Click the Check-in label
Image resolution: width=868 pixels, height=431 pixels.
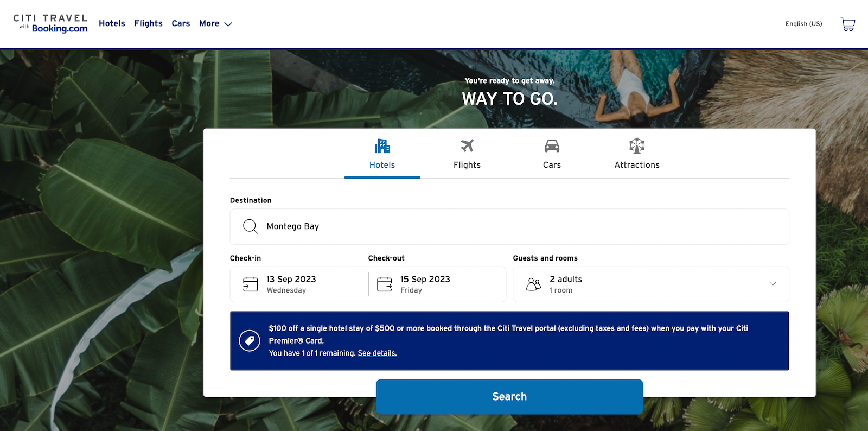click(x=245, y=258)
